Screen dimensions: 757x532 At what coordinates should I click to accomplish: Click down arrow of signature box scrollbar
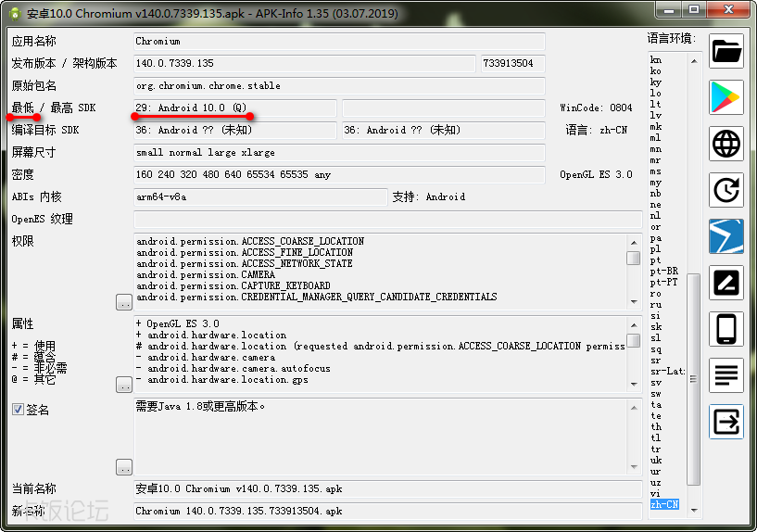point(634,467)
